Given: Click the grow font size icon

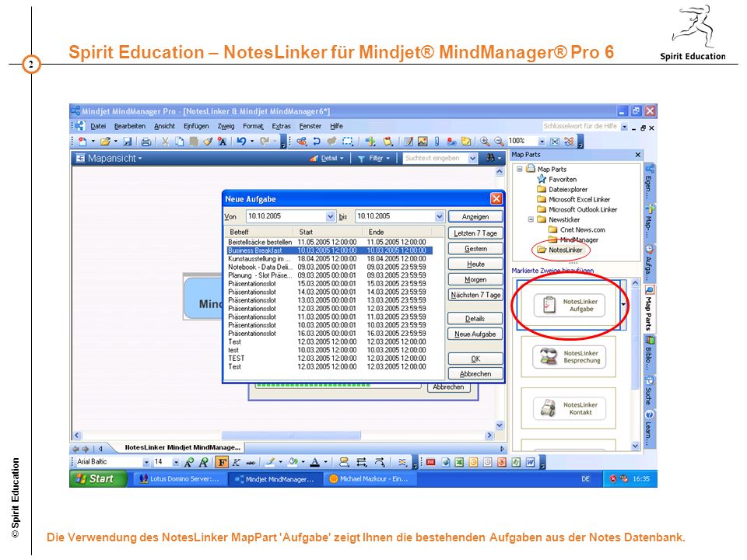Looking at the screenshot, I should (x=189, y=462).
